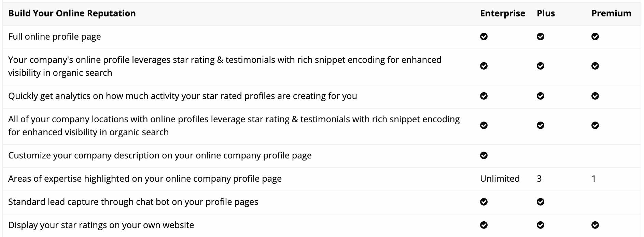Select the Premium column header
Image resolution: width=644 pixels, height=237 pixels.
point(612,13)
